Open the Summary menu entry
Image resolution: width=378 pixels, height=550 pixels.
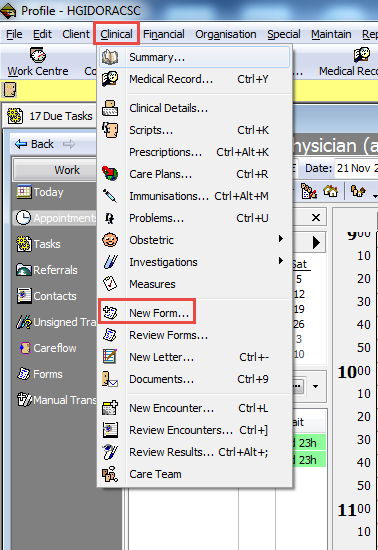pyautogui.click(x=194, y=57)
